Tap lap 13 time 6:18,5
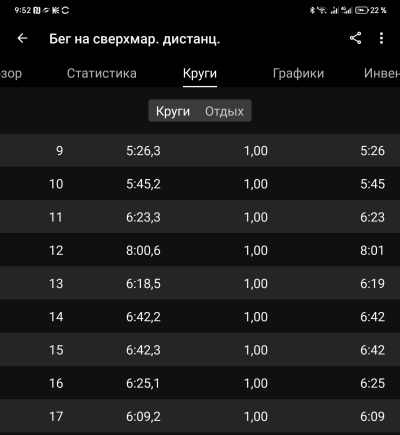Image resolution: width=400 pixels, height=435 pixels. pos(143,284)
